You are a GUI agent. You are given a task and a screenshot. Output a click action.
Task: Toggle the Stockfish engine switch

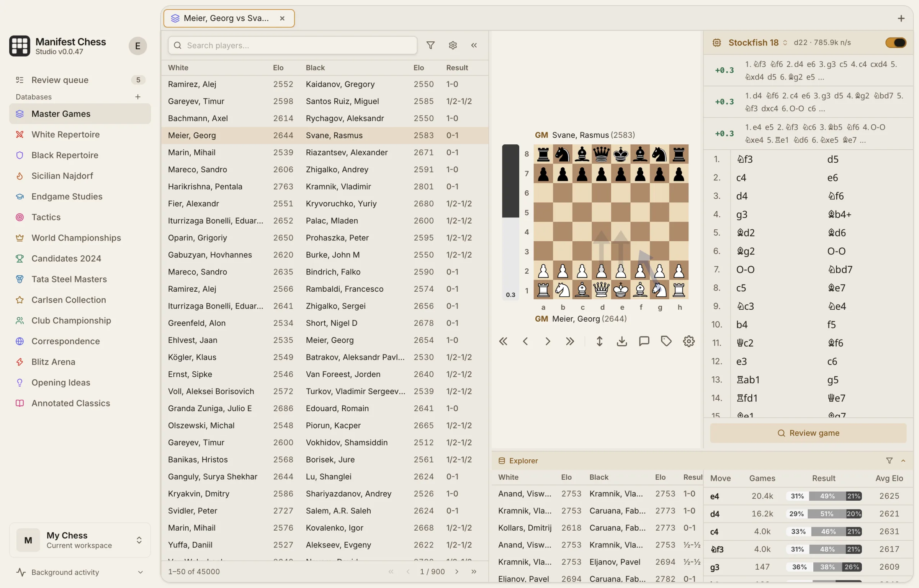(x=896, y=42)
